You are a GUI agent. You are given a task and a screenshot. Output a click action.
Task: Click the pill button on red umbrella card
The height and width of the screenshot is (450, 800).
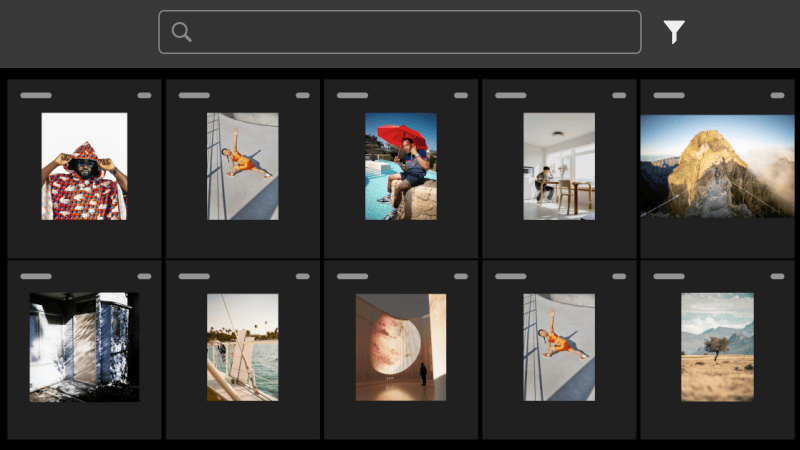[x=461, y=95]
